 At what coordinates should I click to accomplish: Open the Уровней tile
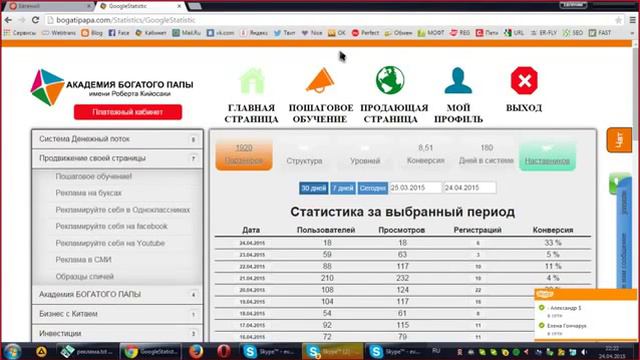[365, 154]
